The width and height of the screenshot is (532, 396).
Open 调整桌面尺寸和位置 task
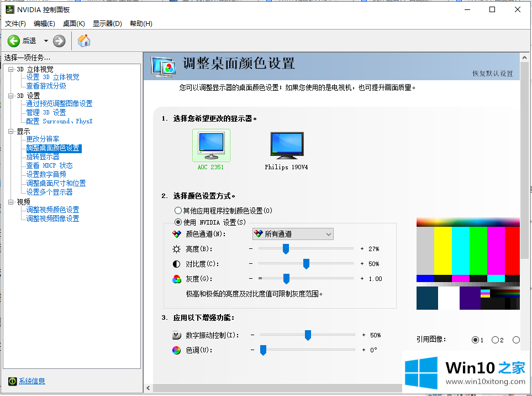[x=56, y=183]
